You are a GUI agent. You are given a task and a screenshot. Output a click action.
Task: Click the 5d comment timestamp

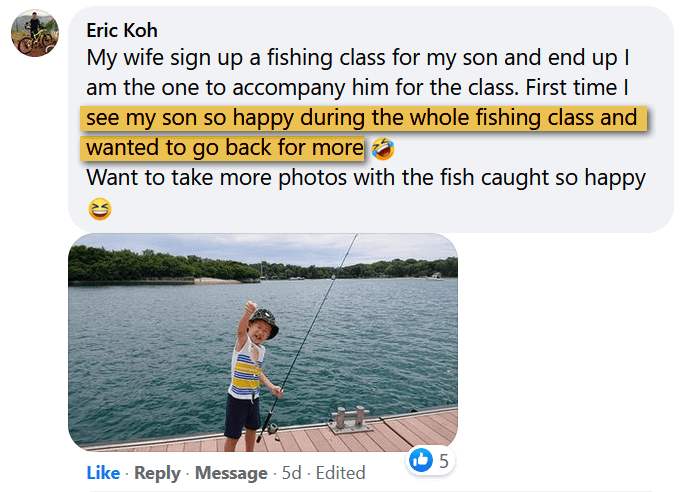point(289,473)
